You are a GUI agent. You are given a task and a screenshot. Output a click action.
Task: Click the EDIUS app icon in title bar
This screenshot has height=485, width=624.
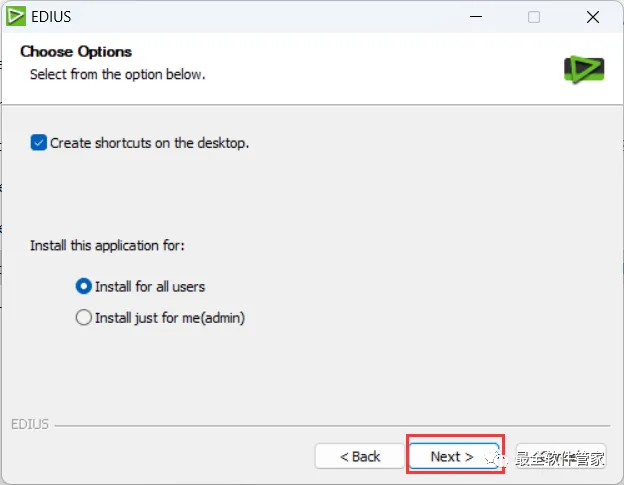point(16,16)
